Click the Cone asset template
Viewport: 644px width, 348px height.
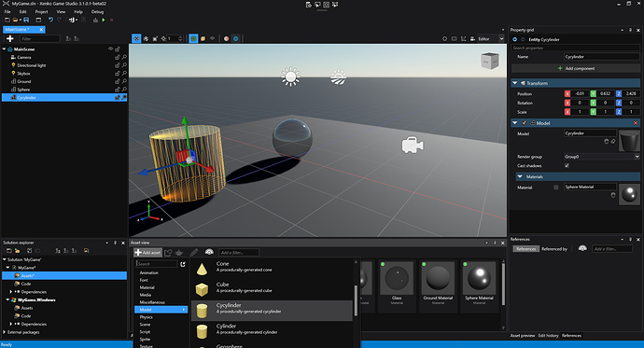[272, 269]
